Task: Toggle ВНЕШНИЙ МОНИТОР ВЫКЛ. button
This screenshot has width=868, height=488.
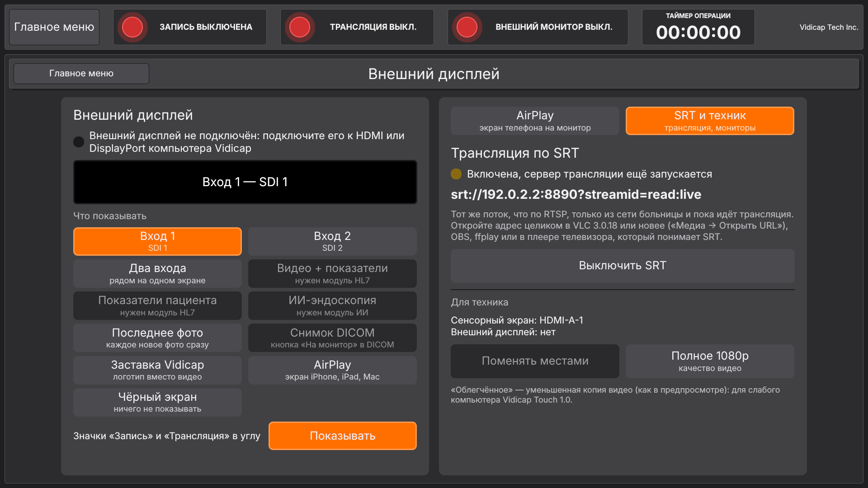Action: click(538, 27)
